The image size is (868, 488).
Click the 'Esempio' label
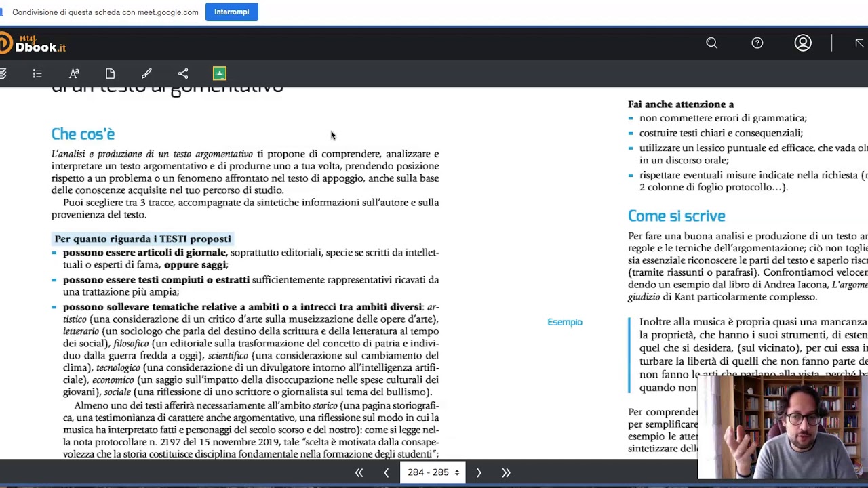click(x=565, y=322)
